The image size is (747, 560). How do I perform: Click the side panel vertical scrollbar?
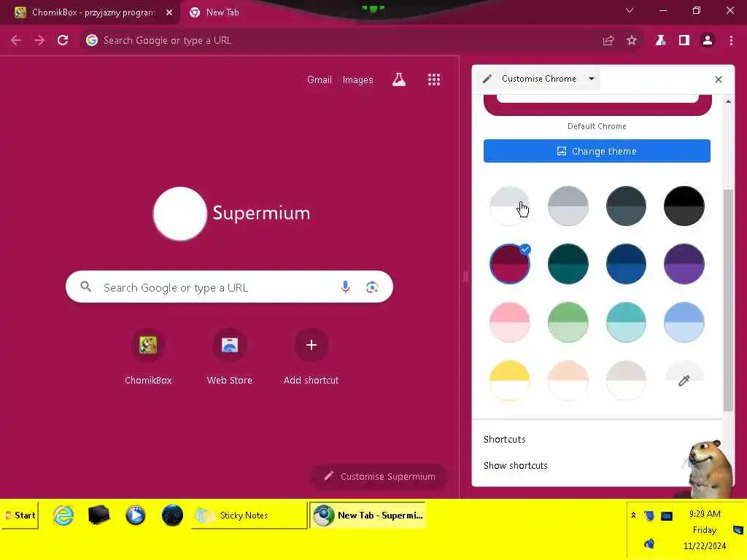coord(728,300)
